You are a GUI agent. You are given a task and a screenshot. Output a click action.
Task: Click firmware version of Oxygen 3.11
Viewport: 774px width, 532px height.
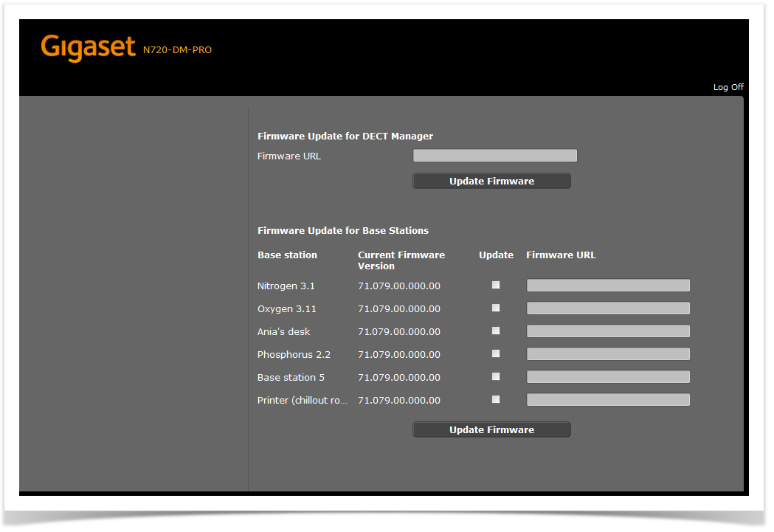tap(399, 309)
